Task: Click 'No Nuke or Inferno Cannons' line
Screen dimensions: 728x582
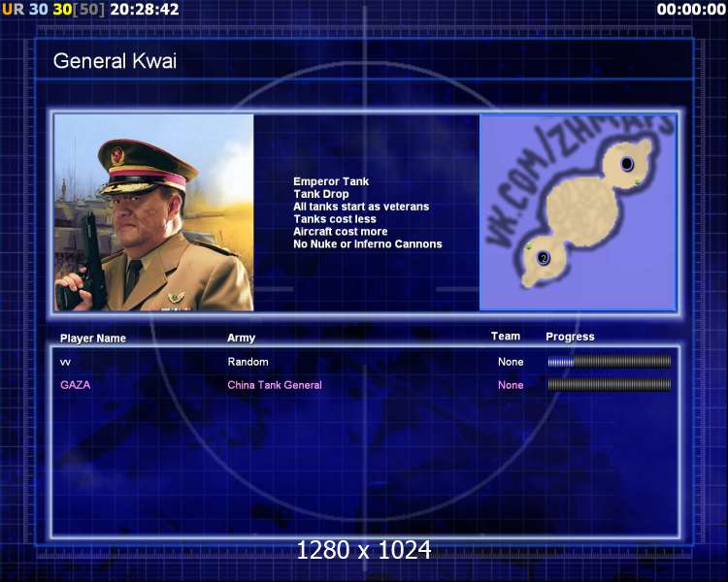Action: point(368,244)
